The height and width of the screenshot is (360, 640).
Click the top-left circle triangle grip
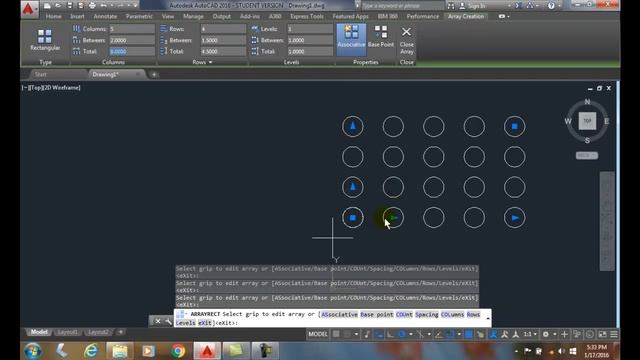[x=353, y=126]
